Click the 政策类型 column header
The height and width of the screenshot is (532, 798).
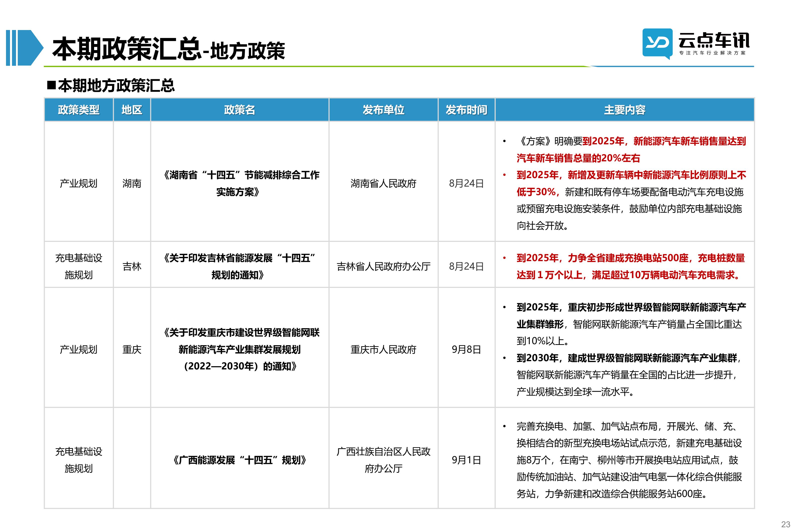pos(78,110)
